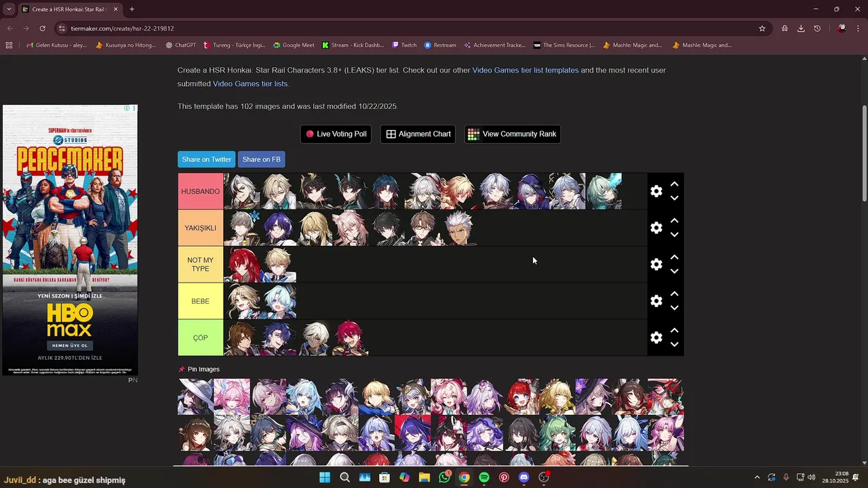The height and width of the screenshot is (488, 868).
Task: Open Pinterest from taskbar
Action: (x=504, y=477)
